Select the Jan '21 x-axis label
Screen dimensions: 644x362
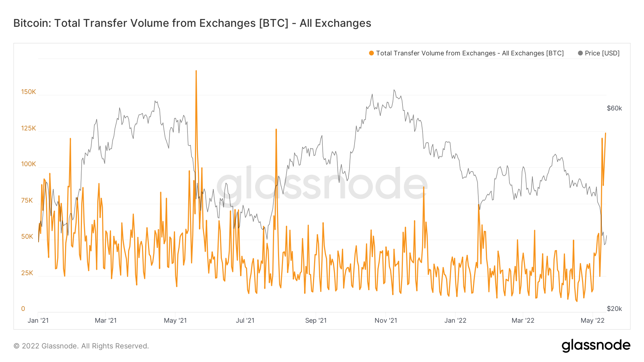pyautogui.click(x=38, y=321)
